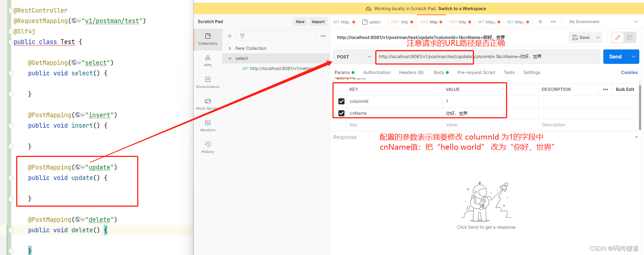This screenshot has height=255, width=644.
Task: Click the Send button
Action: click(x=616, y=57)
